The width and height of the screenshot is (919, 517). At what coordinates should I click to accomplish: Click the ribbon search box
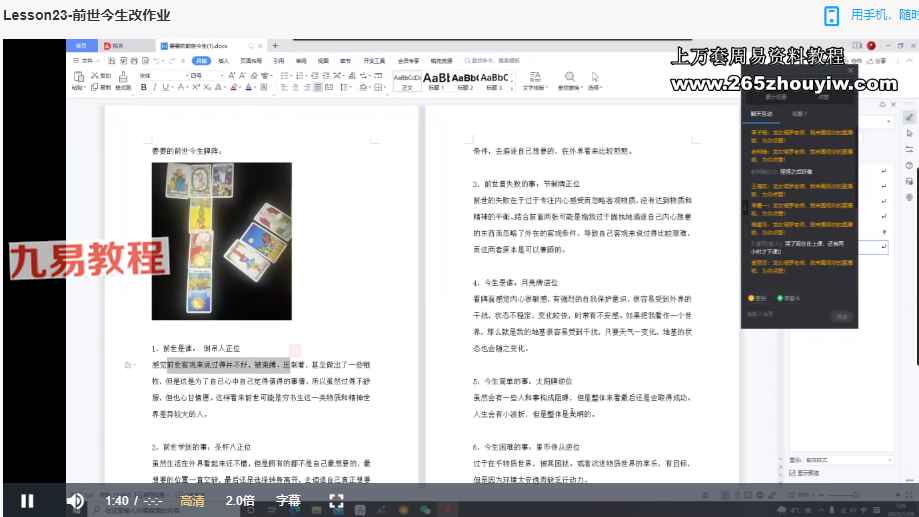(x=492, y=61)
